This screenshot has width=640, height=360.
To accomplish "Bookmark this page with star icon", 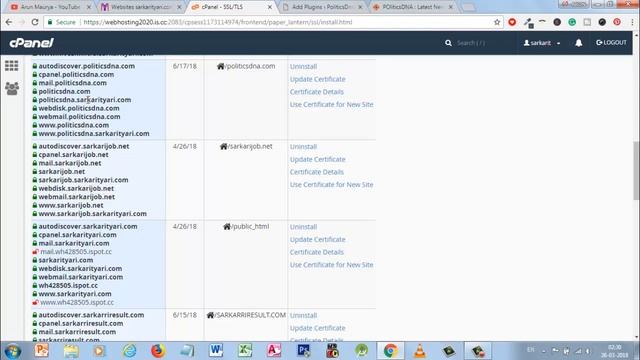I will click(x=497, y=22).
